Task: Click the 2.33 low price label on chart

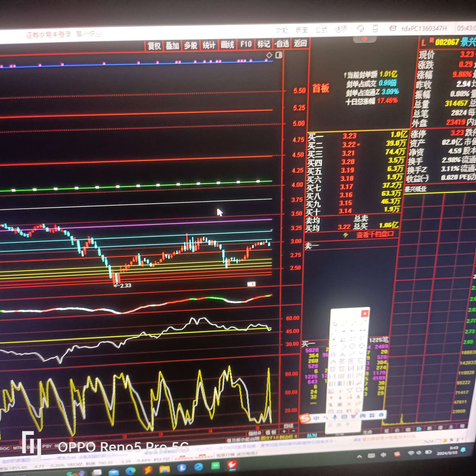Action: (125, 285)
